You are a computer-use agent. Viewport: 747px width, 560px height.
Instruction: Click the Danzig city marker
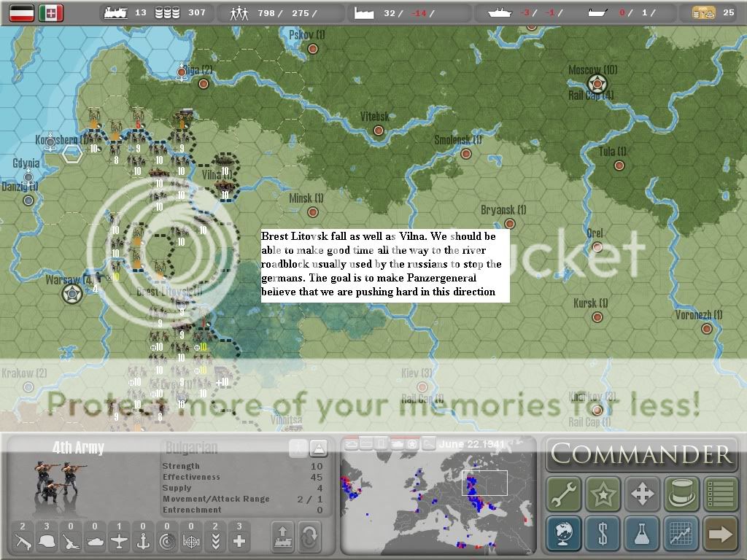click(x=28, y=200)
